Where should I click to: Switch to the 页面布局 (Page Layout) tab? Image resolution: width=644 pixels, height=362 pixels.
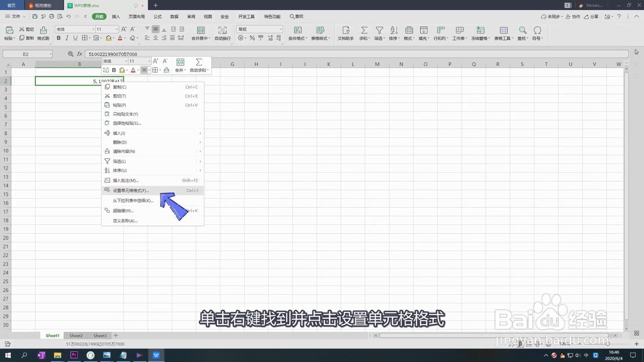pyautogui.click(x=137, y=16)
